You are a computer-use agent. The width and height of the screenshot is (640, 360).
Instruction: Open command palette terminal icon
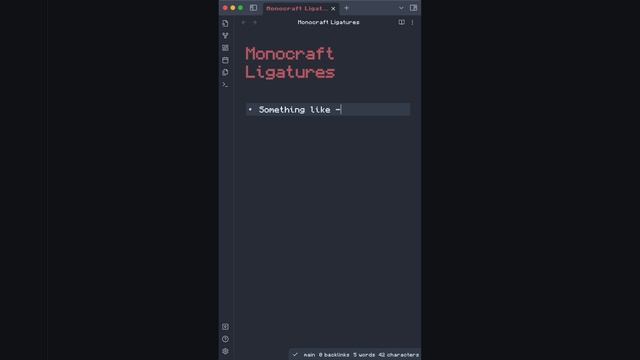click(x=225, y=84)
